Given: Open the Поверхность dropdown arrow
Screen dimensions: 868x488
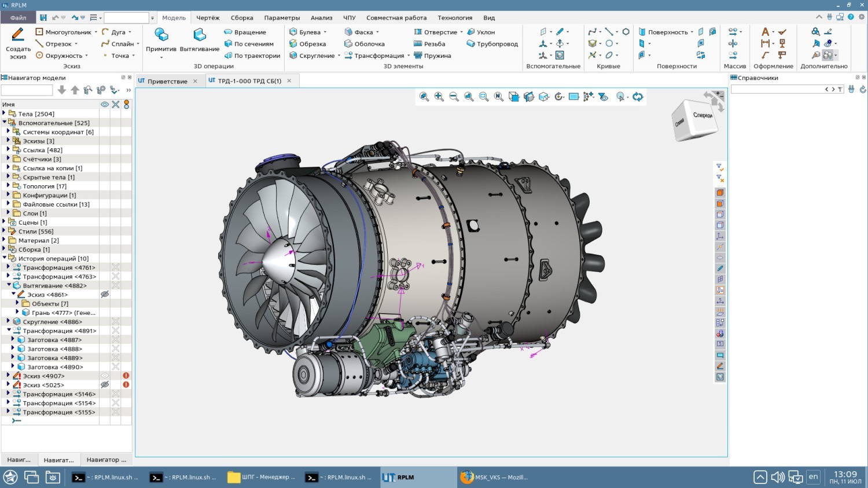Looking at the screenshot, I should 692,32.
